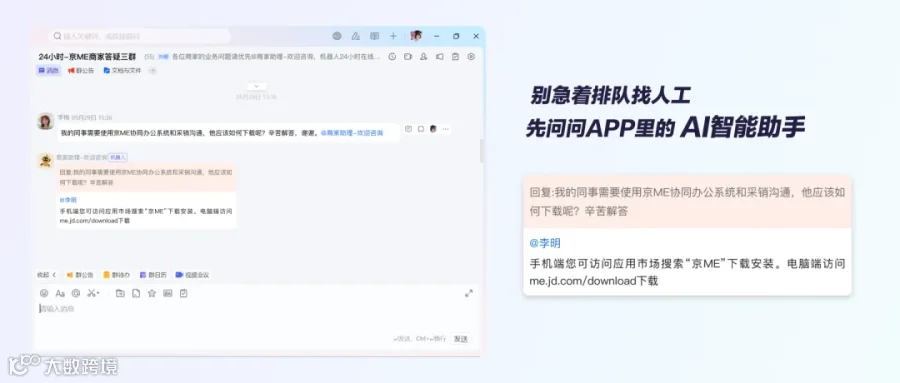Switch to the 消息 tab

point(49,71)
